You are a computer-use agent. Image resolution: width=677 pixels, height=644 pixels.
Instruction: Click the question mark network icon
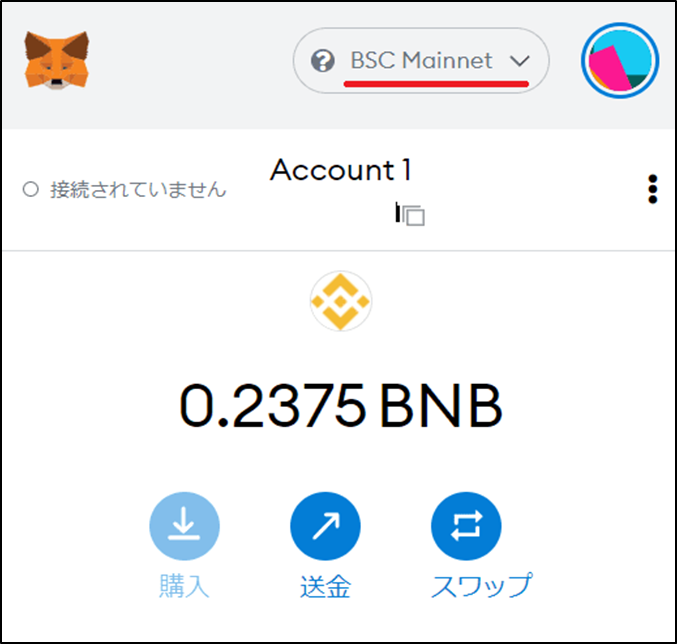[323, 60]
